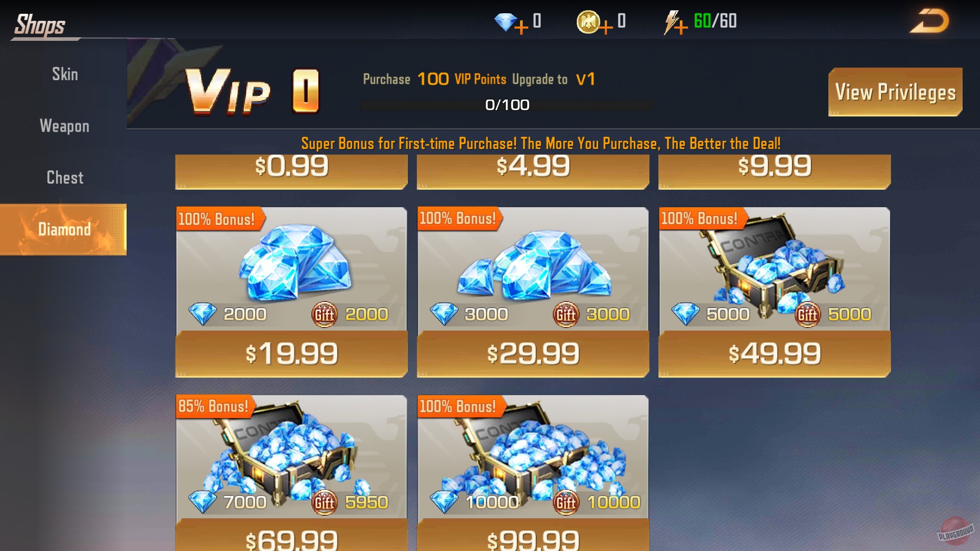The image size is (980, 551).
Task: Click the VIP points progress bar
Action: [507, 105]
